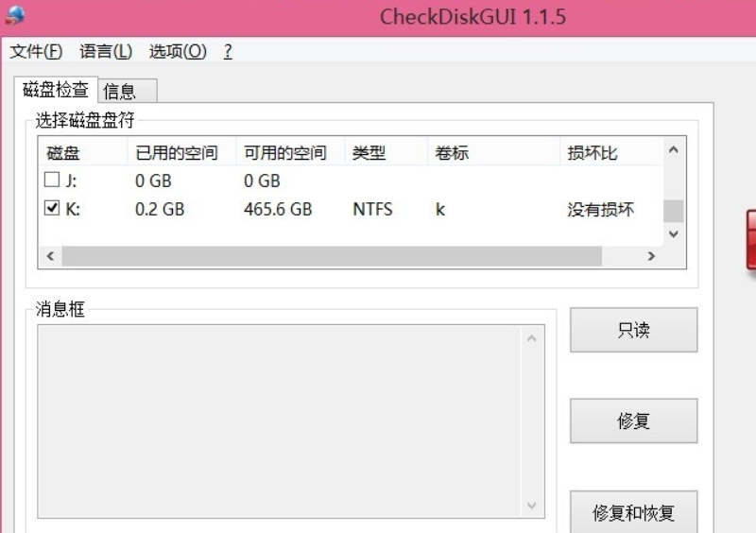
Task: Click the drive list scroll up arrow
Action: point(673,150)
